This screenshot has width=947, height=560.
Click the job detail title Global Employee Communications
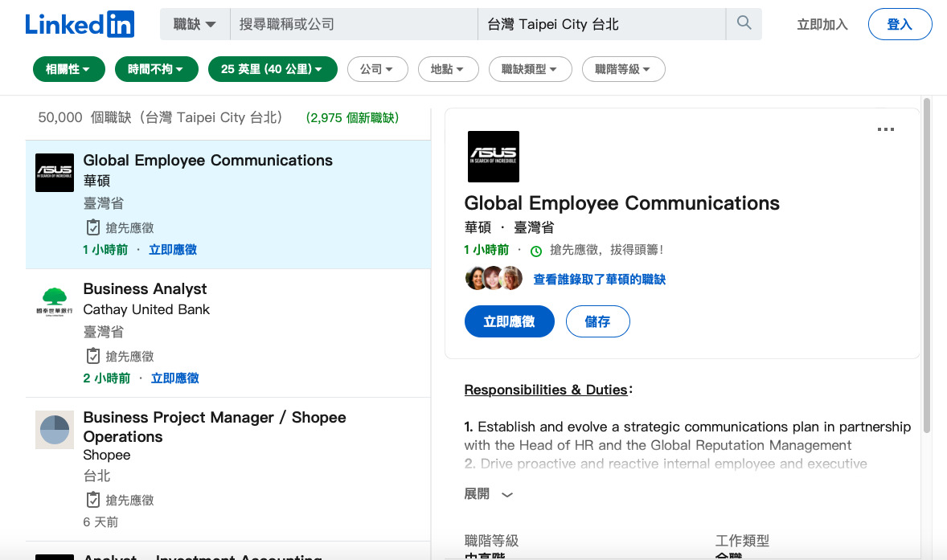point(622,202)
